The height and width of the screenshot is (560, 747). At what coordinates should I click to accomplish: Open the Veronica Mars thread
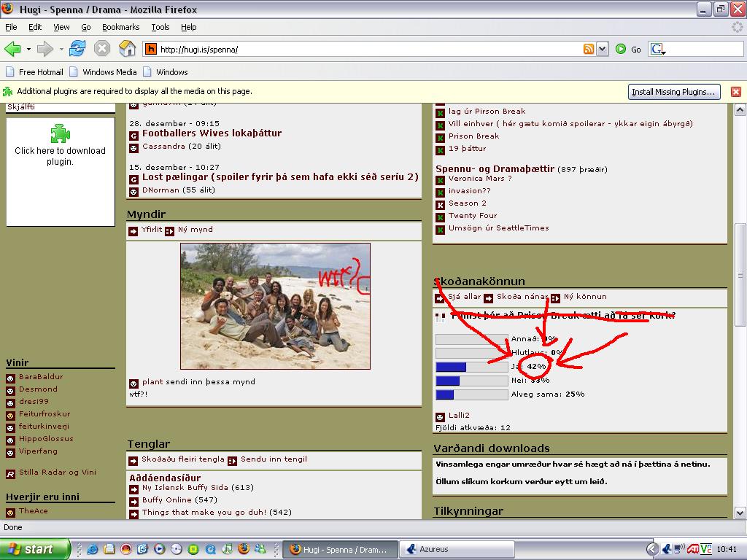(480, 179)
